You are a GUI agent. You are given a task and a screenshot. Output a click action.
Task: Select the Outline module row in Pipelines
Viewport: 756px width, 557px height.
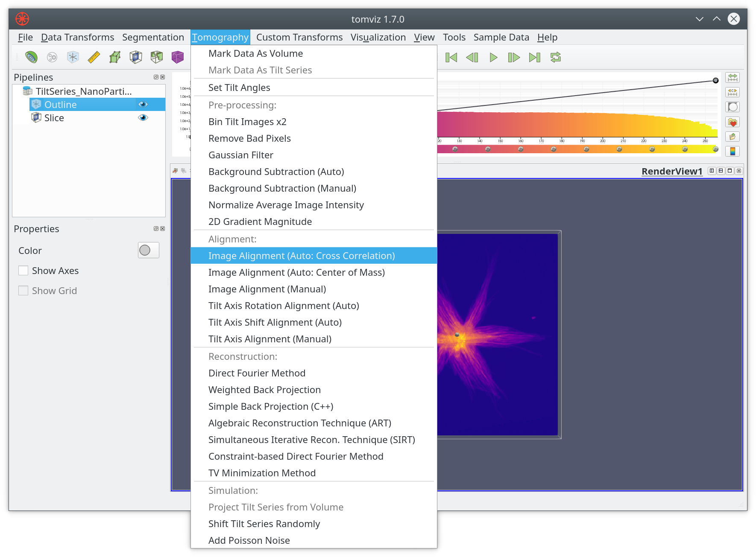click(97, 105)
